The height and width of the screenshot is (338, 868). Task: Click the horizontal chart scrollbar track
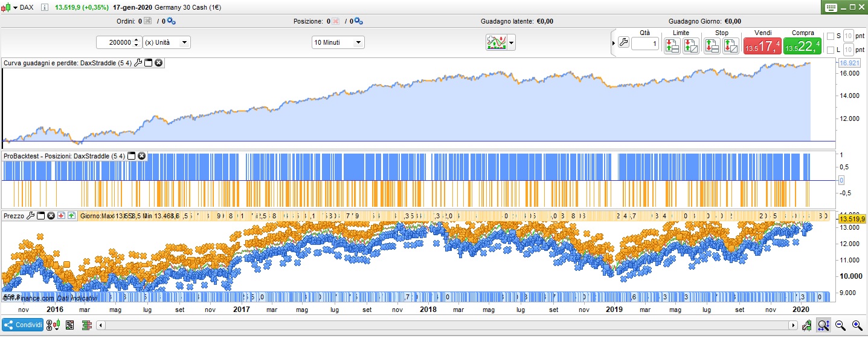pos(447,325)
